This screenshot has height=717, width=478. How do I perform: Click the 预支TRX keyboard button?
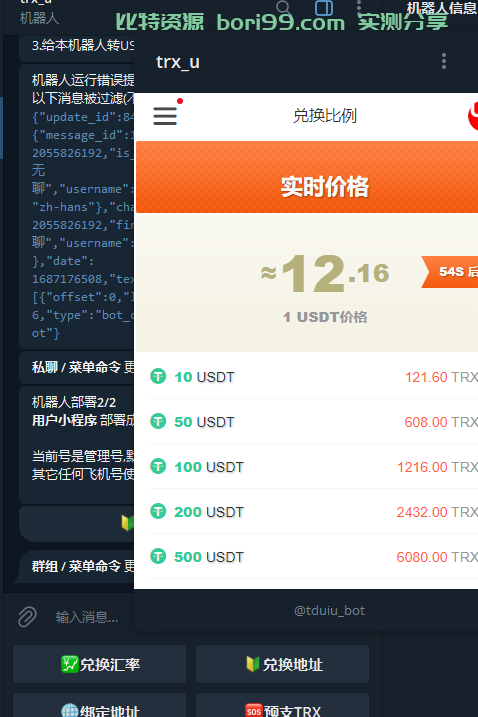coord(282,705)
